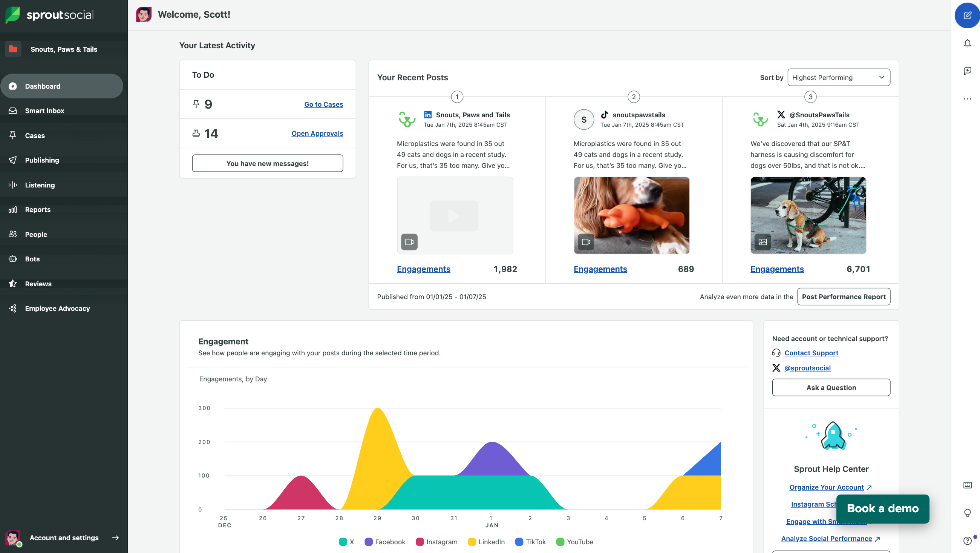This screenshot has width=980, height=553.
Task: Click the Employee Advocacy network icon
Action: [x=12, y=309]
